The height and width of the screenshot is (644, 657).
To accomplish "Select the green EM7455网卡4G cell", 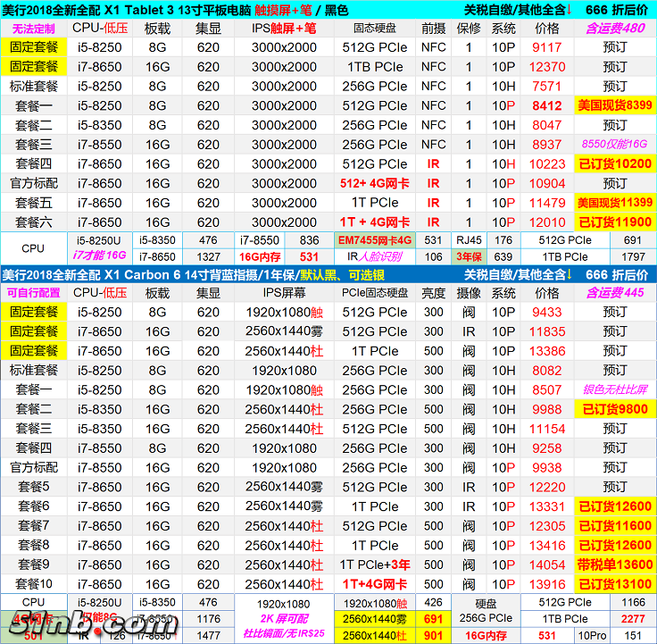I will [x=375, y=239].
